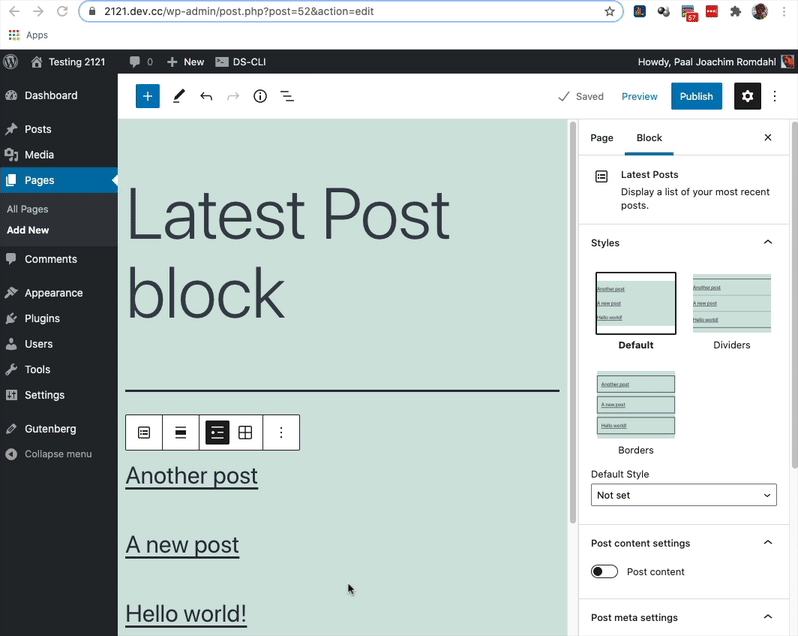Screen dimensions: 798x636
Task: Bookmark this page with the star
Action: point(610,11)
